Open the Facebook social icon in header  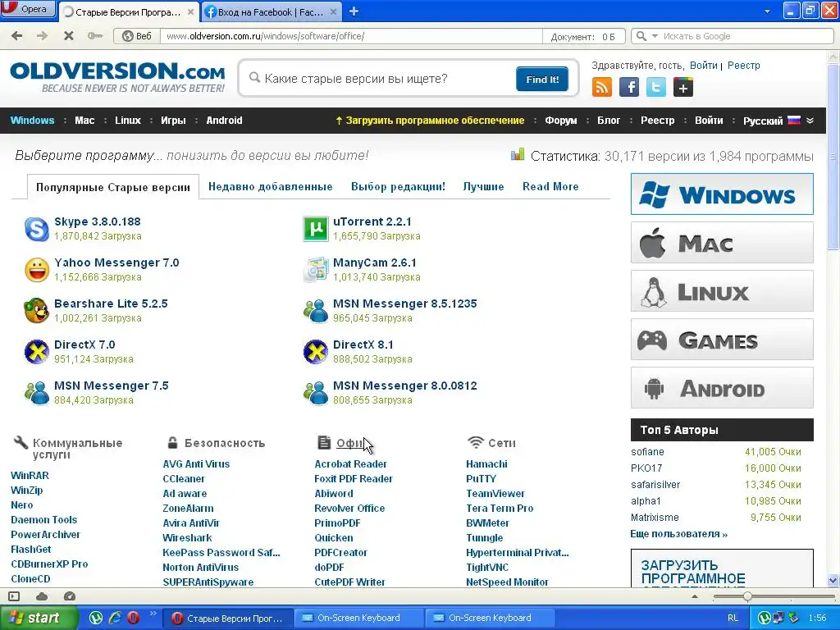(x=629, y=87)
